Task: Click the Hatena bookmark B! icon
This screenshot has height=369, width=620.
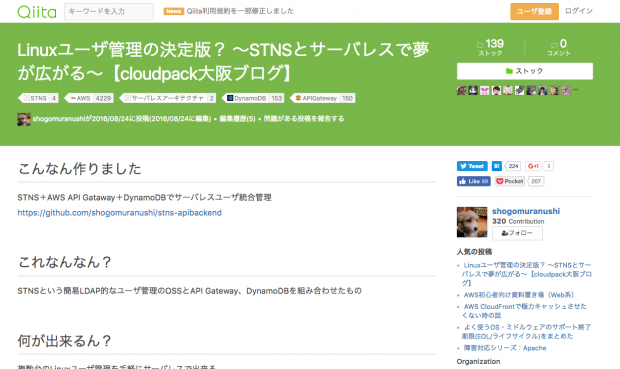Action: [x=497, y=166]
